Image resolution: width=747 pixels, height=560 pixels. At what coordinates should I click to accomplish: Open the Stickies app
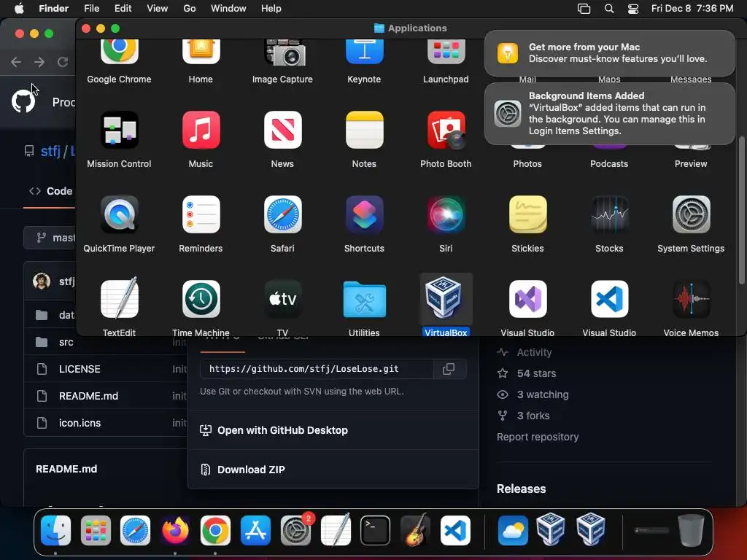point(527,214)
